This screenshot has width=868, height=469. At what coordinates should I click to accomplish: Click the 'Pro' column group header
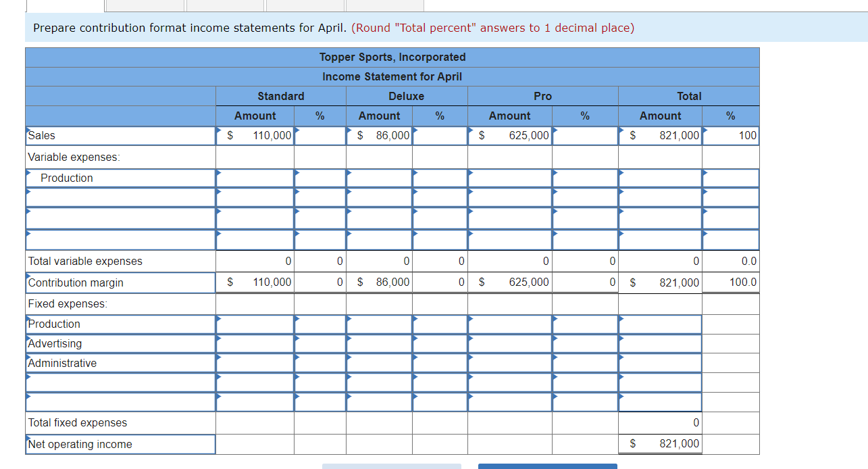click(x=543, y=96)
